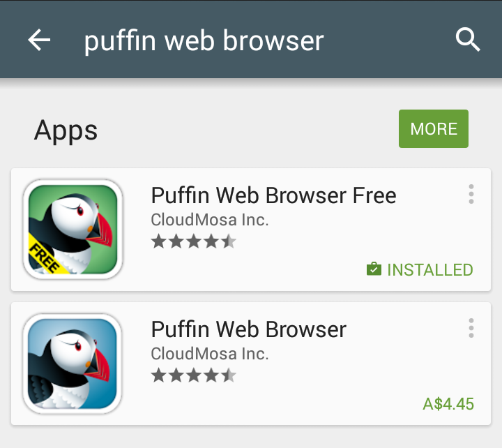Tap star rating of Puffin Web Browser Free
The width and height of the screenshot is (502, 448).
click(x=194, y=241)
